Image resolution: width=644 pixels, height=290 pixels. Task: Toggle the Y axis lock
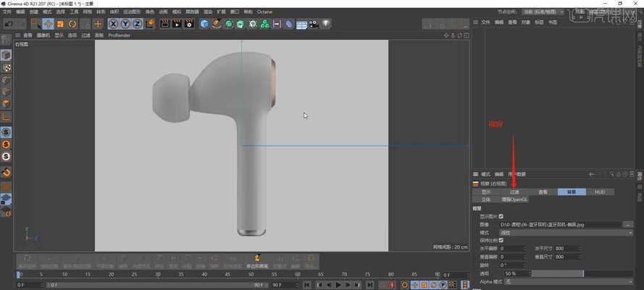click(x=125, y=24)
